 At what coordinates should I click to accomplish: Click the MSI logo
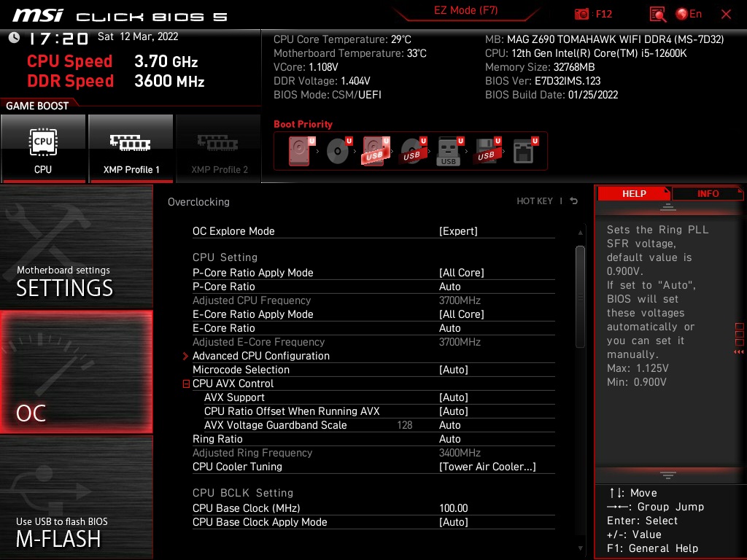click(x=38, y=16)
